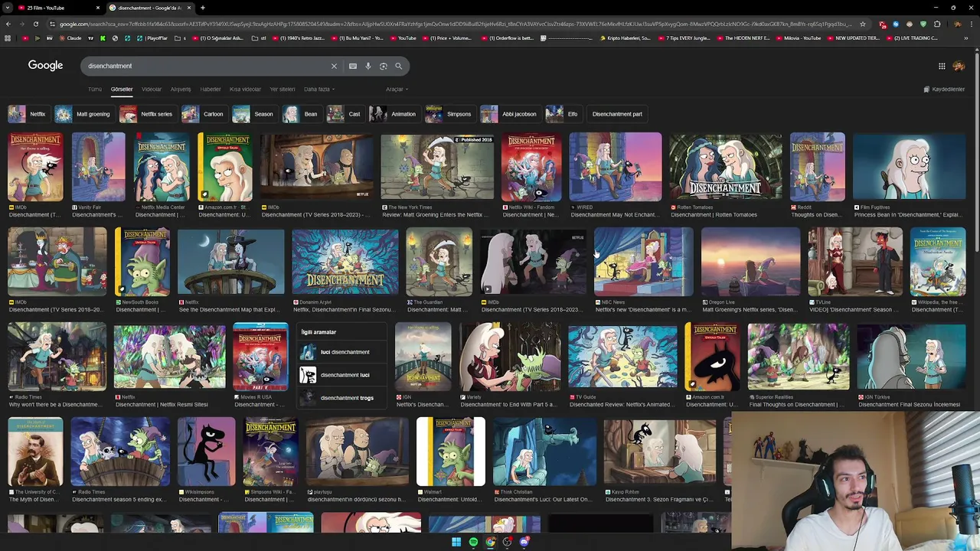
Task: Open the Walmart Disenchantment Untold image
Action: coord(451,452)
